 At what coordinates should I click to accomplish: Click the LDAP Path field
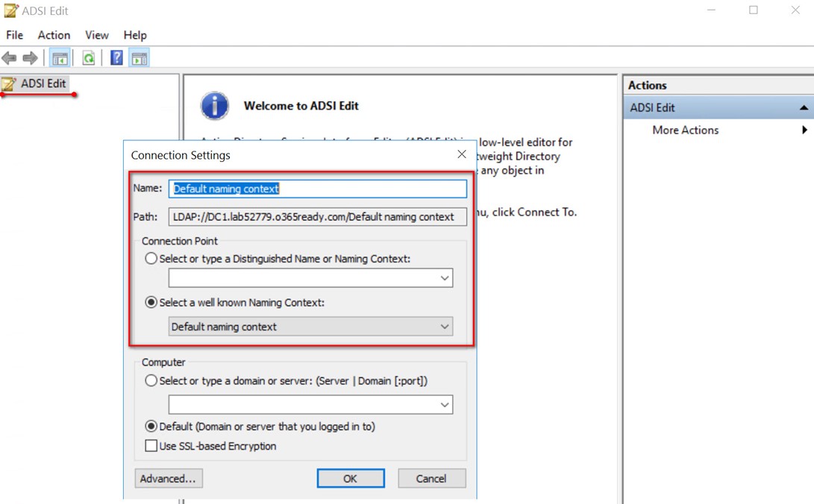tap(317, 217)
